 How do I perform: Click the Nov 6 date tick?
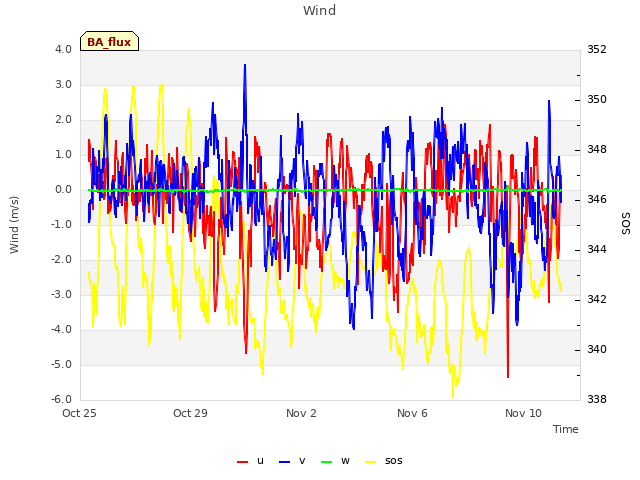(x=412, y=413)
